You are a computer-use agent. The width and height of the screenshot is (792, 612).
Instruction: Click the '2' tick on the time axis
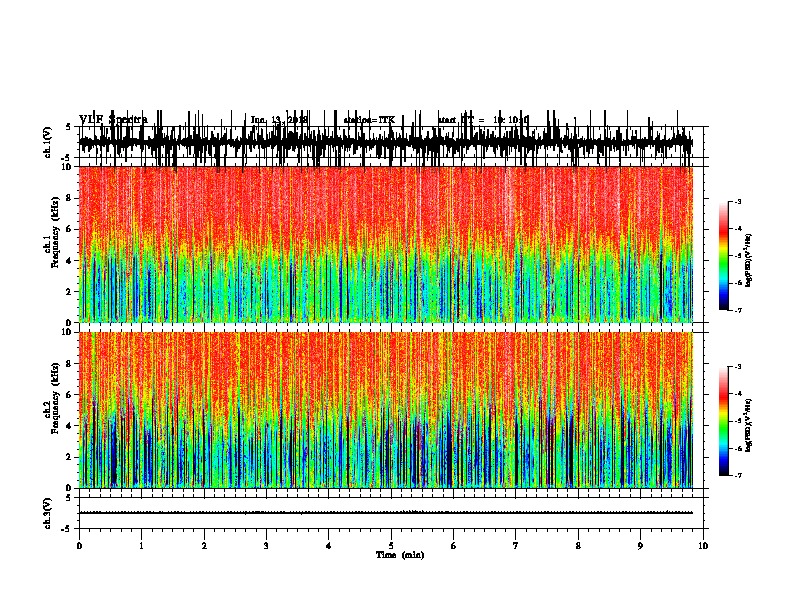(204, 546)
